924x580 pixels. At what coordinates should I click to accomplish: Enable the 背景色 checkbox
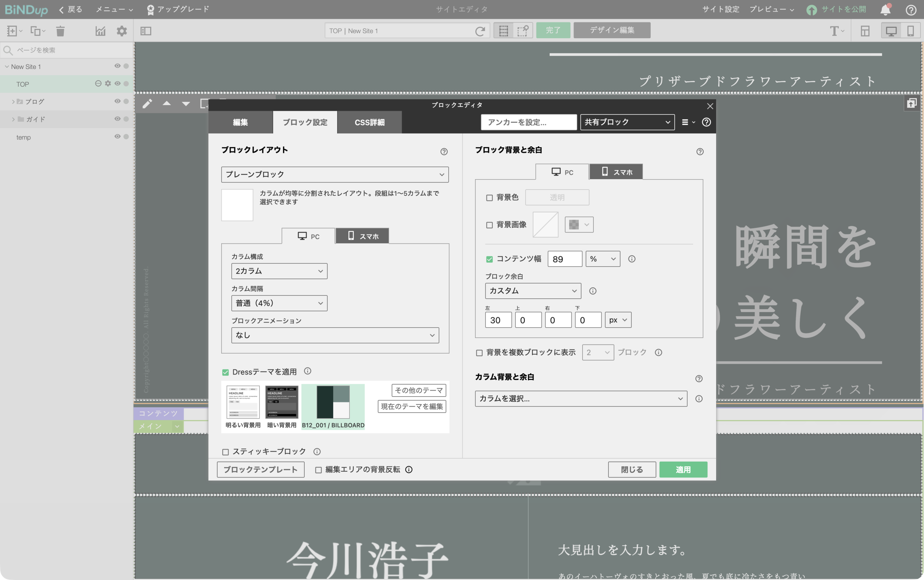click(489, 198)
